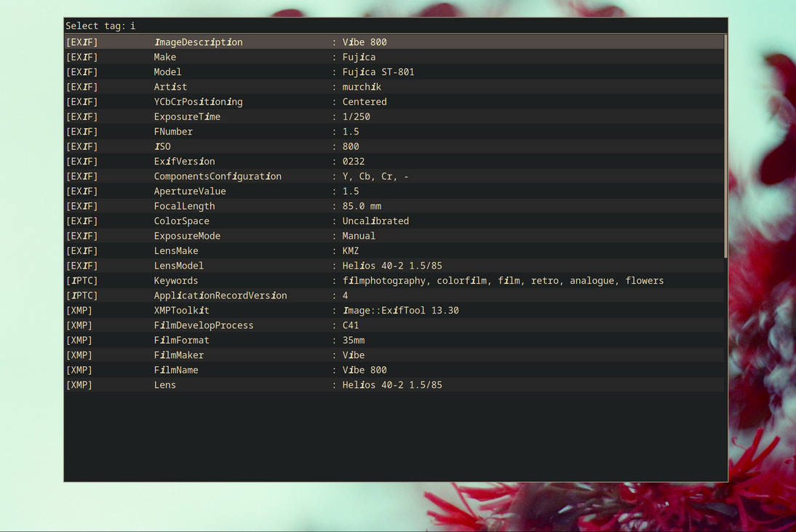Image resolution: width=796 pixels, height=532 pixels.
Task: Click the value 'KMZ'
Action: (x=350, y=251)
